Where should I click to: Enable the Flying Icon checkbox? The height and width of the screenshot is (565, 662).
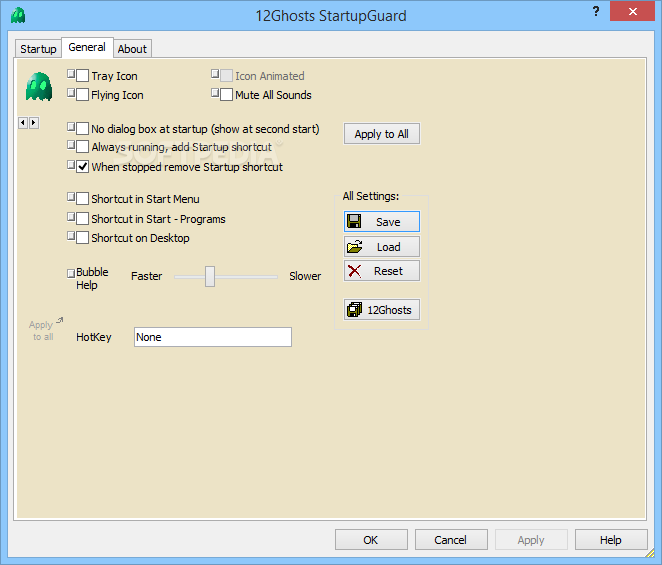pyautogui.click(x=83, y=95)
